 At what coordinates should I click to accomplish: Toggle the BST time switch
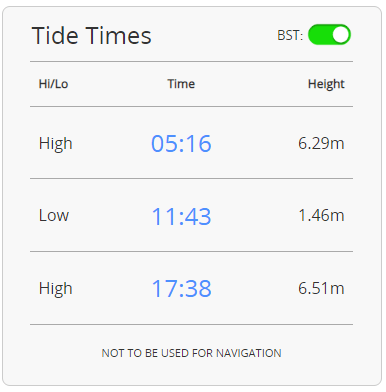tap(329, 35)
